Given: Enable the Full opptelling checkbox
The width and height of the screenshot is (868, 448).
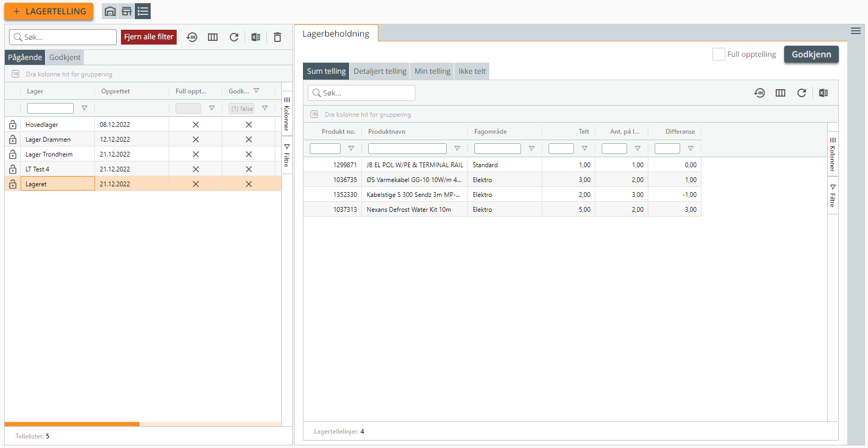Looking at the screenshot, I should click(719, 54).
